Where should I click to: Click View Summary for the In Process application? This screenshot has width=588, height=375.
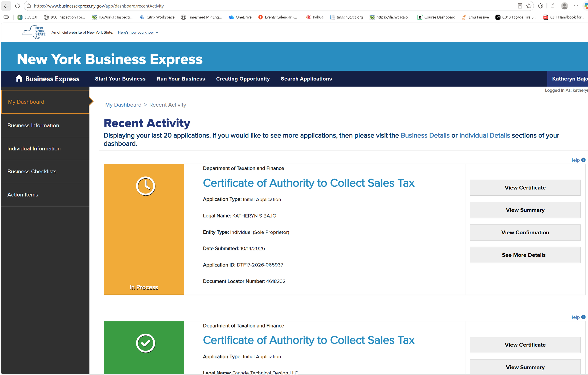[x=525, y=210]
